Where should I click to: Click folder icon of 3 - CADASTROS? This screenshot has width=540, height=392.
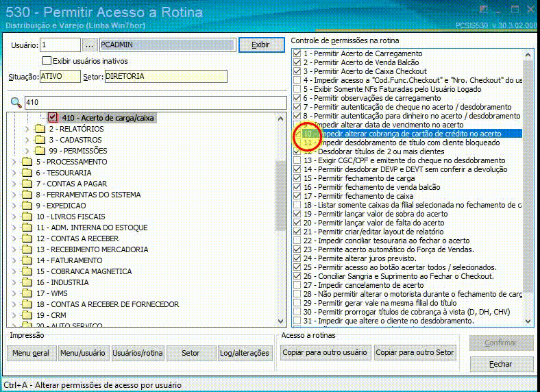click(x=40, y=140)
